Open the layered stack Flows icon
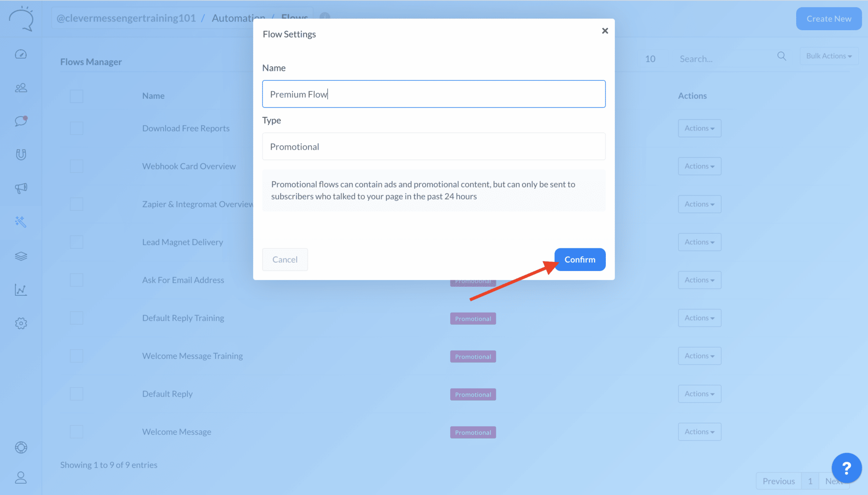 click(x=21, y=256)
